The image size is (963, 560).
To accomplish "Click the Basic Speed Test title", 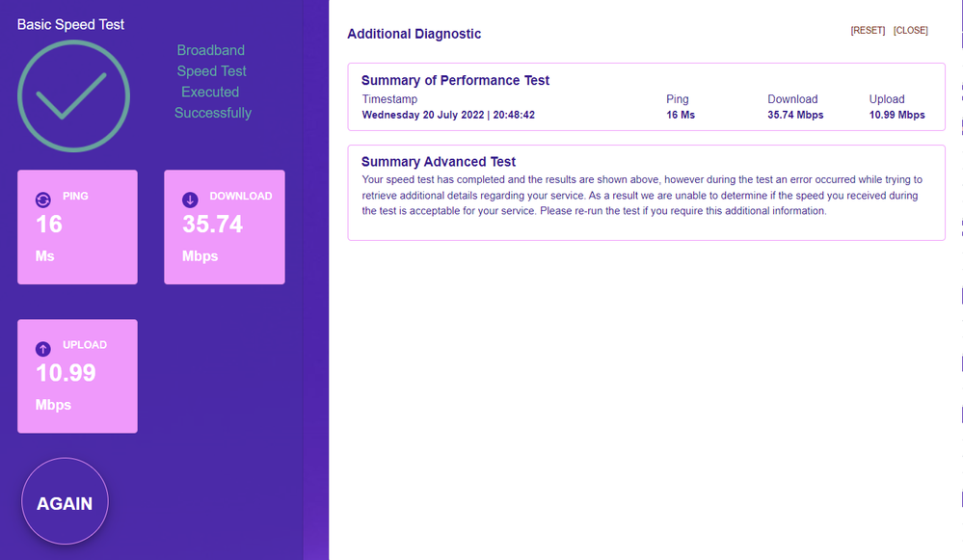I will pyautogui.click(x=70, y=24).
